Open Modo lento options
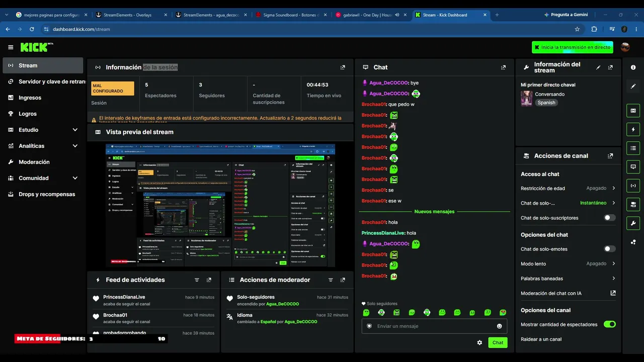The image size is (644, 362). [x=568, y=263]
